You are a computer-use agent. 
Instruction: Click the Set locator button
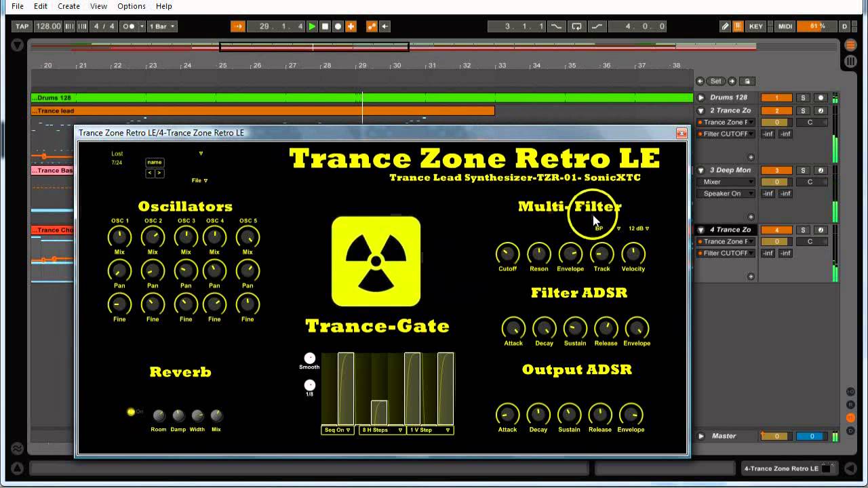click(x=716, y=81)
